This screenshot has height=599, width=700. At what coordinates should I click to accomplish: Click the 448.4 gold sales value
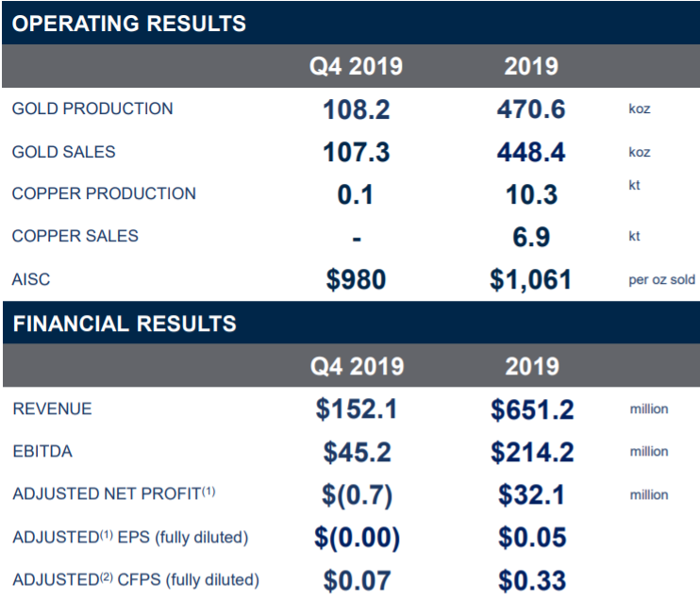click(531, 152)
